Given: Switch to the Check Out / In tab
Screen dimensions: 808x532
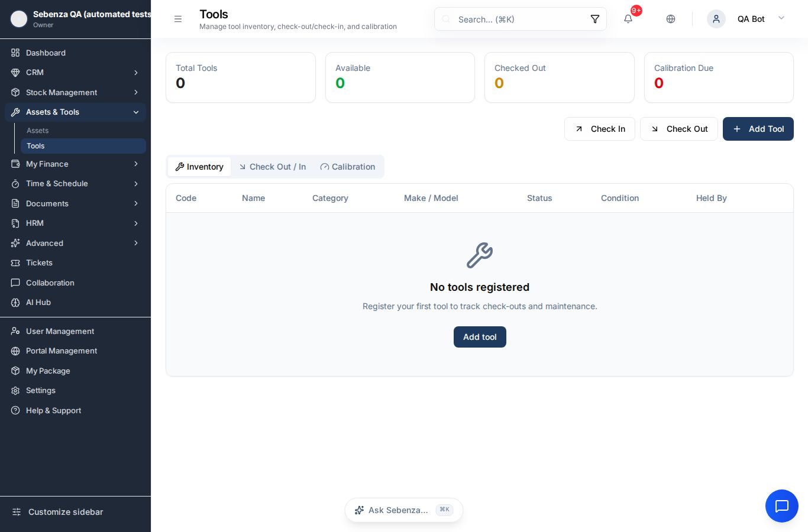Looking at the screenshot, I should [272, 167].
